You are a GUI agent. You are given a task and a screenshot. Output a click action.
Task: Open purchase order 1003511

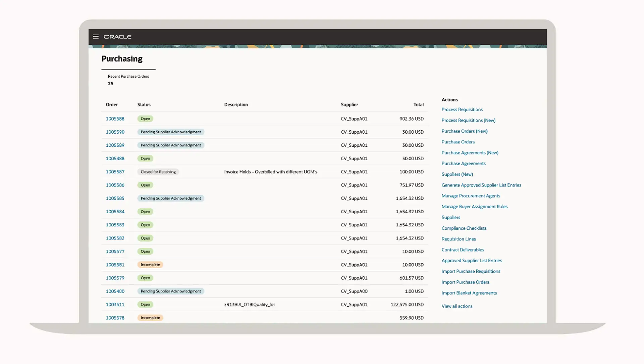115,305
